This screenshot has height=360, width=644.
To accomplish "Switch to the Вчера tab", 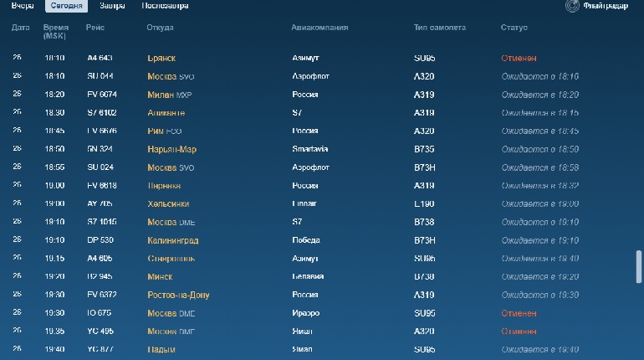I will pyautogui.click(x=23, y=6).
